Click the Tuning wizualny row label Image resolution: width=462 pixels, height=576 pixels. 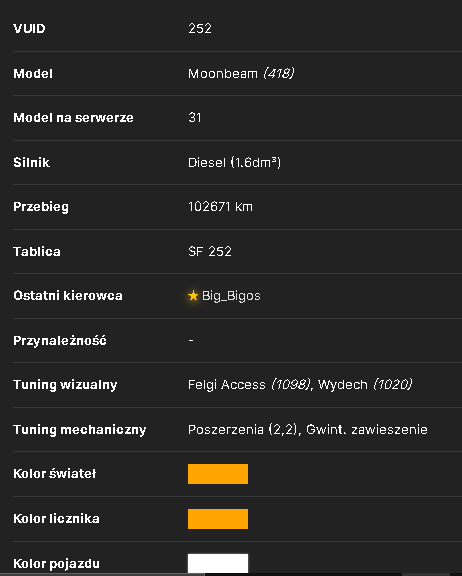click(65, 385)
